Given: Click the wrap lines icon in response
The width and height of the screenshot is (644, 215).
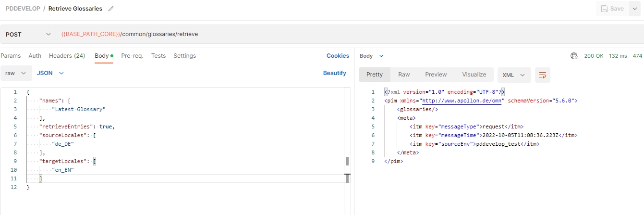Looking at the screenshot, I should point(543,75).
